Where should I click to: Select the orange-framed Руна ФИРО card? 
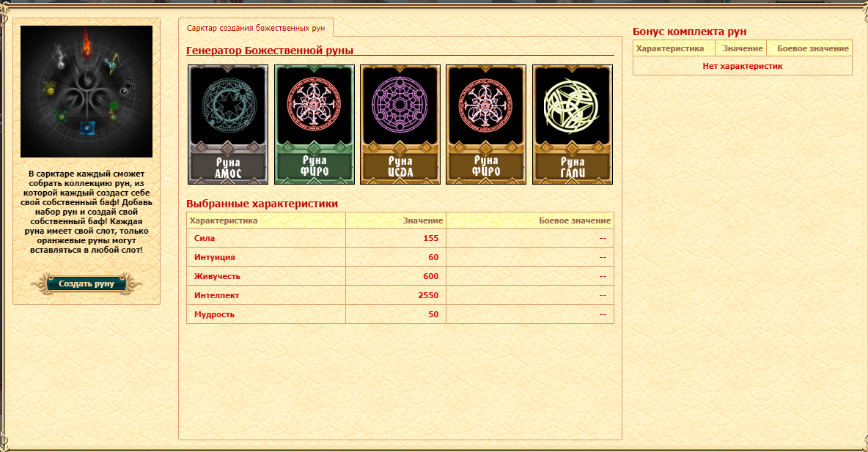click(485, 124)
